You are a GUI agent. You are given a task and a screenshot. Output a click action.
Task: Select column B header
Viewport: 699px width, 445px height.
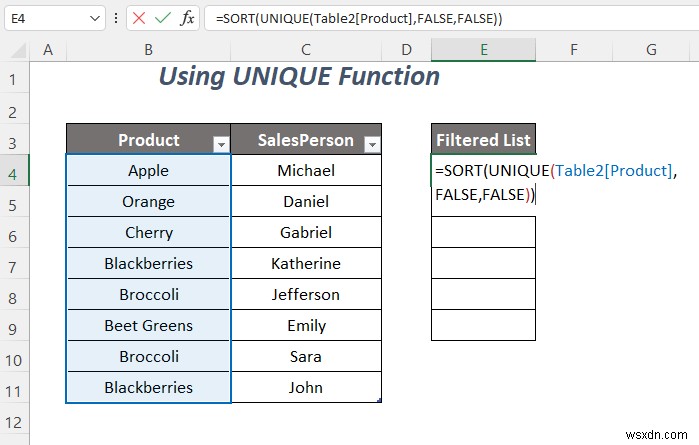(148, 50)
